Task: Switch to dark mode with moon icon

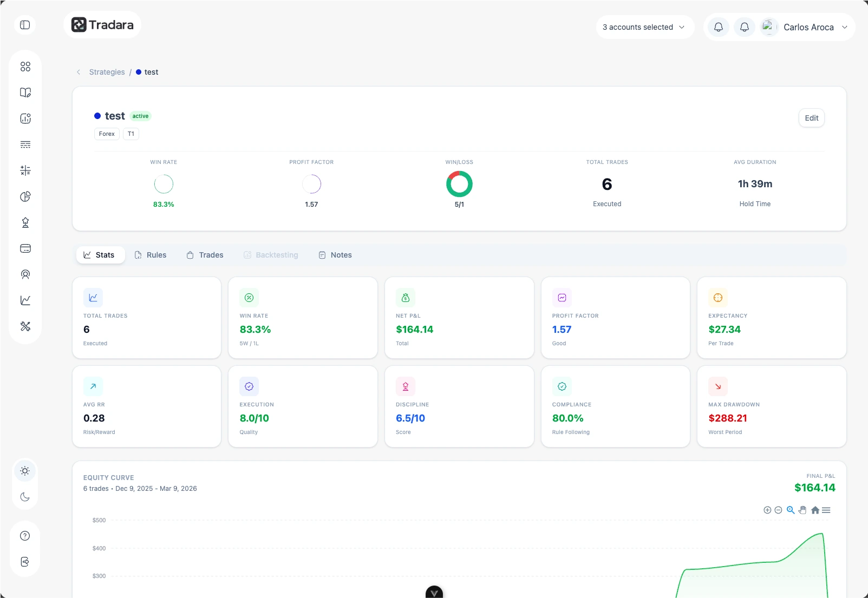Action: pos(25,497)
